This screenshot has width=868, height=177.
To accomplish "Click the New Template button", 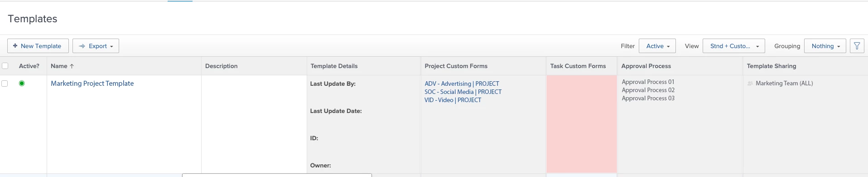I will click(x=38, y=46).
